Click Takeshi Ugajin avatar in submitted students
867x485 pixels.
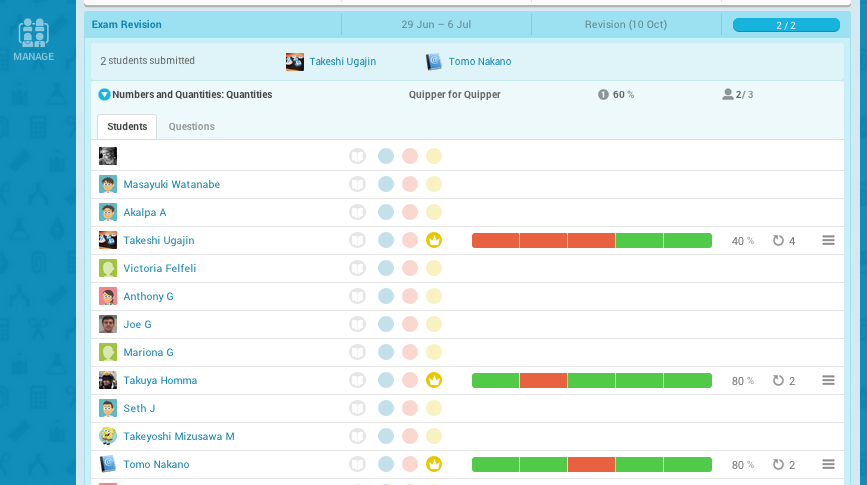click(295, 61)
